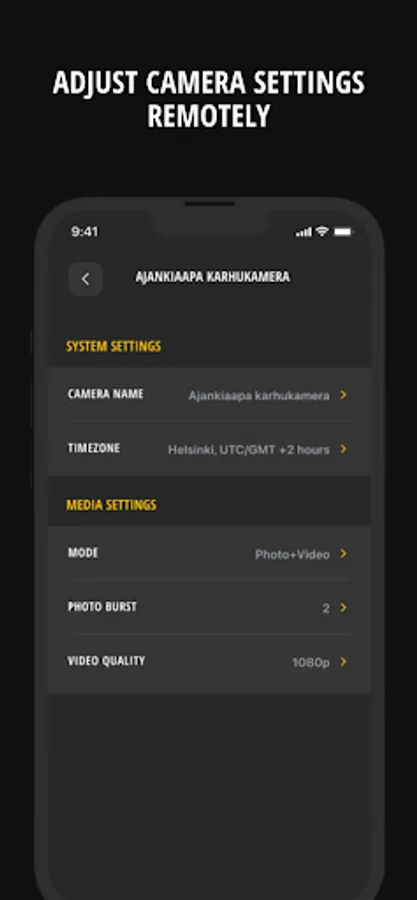Select the Timezone row label
The image size is (417, 900).
[94, 448]
